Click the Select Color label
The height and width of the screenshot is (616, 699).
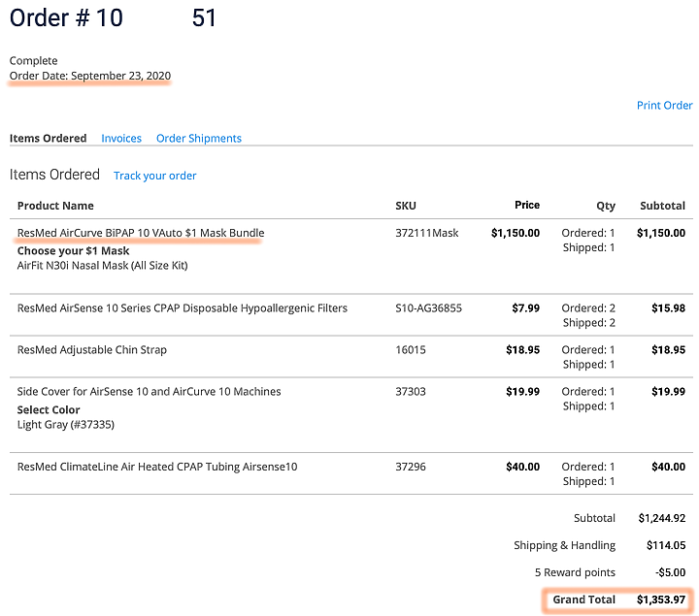tap(49, 409)
